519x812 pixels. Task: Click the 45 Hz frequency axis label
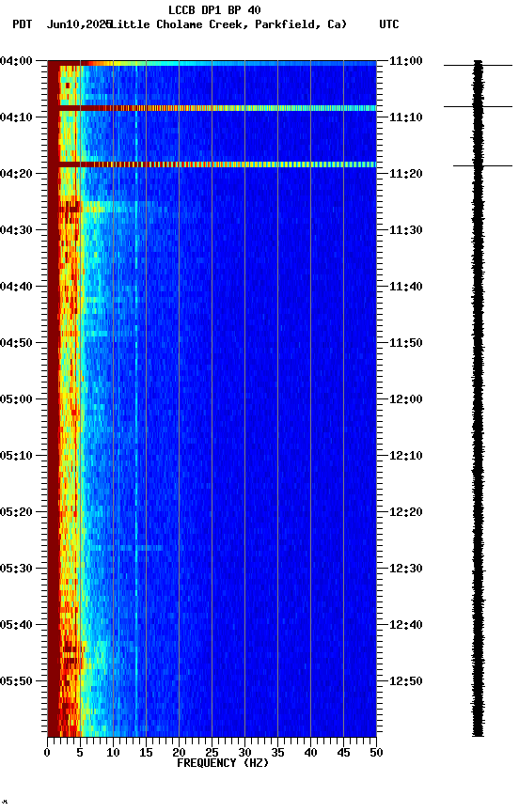pos(343,753)
